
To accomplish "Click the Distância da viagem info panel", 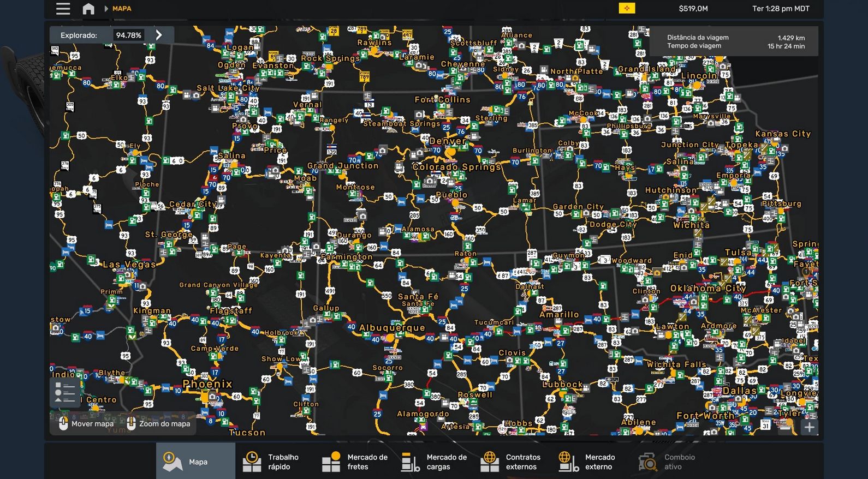I will tap(734, 41).
